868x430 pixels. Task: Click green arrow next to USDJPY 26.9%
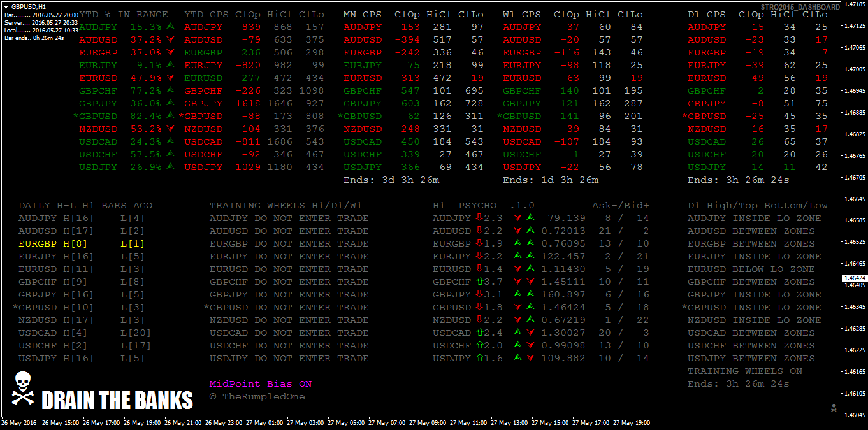coord(170,167)
